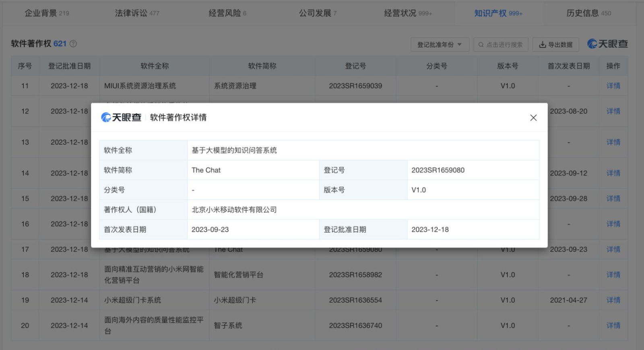The height and width of the screenshot is (350, 644).
Task: Open 详情 link in row 12
Action: [x=613, y=111]
